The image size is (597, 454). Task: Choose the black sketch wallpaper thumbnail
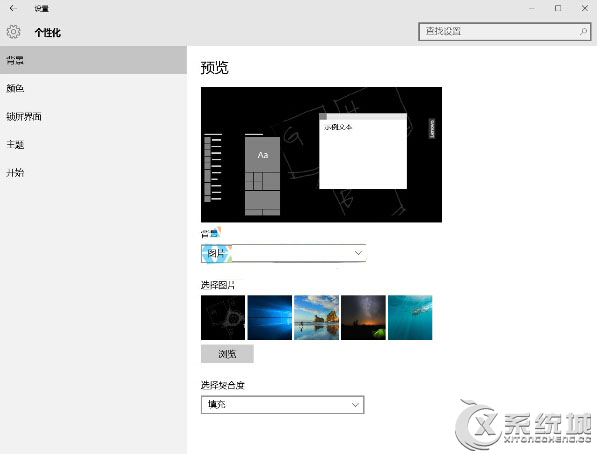pyautogui.click(x=223, y=317)
